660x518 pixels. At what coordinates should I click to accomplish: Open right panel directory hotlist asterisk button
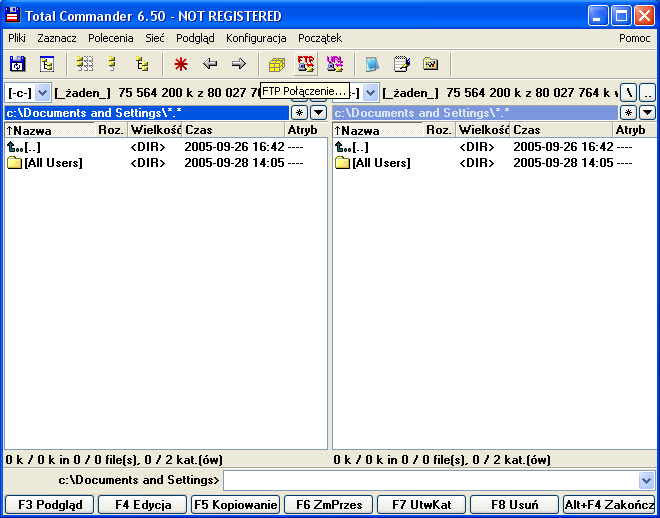(628, 113)
